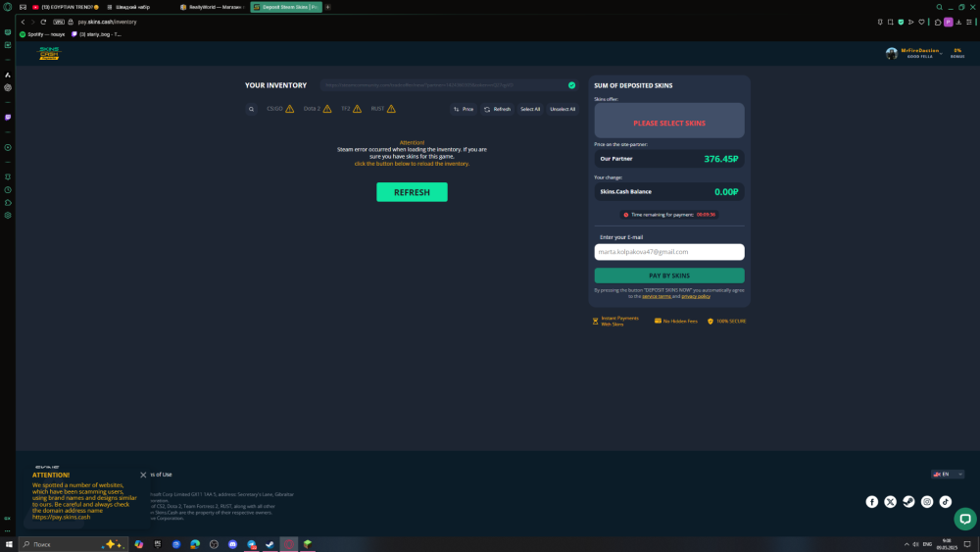Open Spotify bookmark
This screenshot has width=980, height=552.
tap(42, 34)
